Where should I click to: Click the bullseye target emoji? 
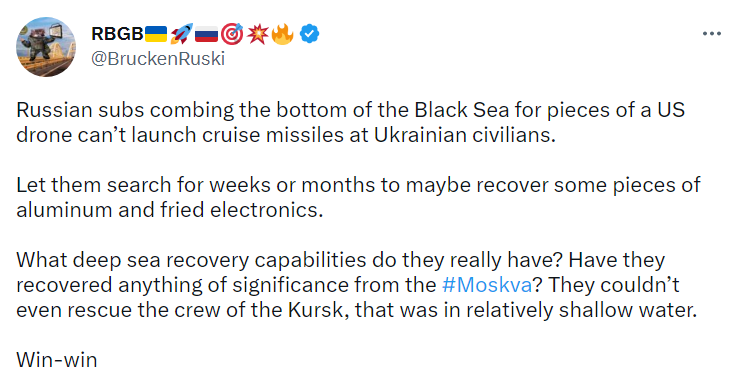(x=232, y=34)
